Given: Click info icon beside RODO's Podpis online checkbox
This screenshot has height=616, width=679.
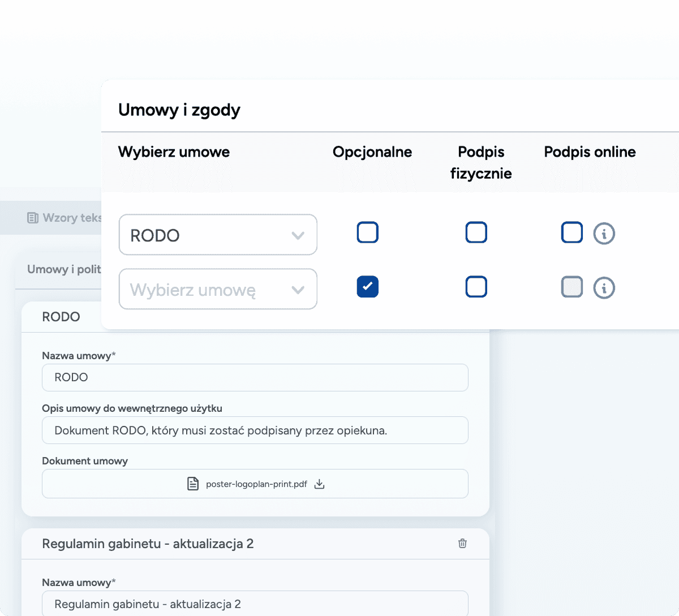Looking at the screenshot, I should pyautogui.click(x=604, y=233).
